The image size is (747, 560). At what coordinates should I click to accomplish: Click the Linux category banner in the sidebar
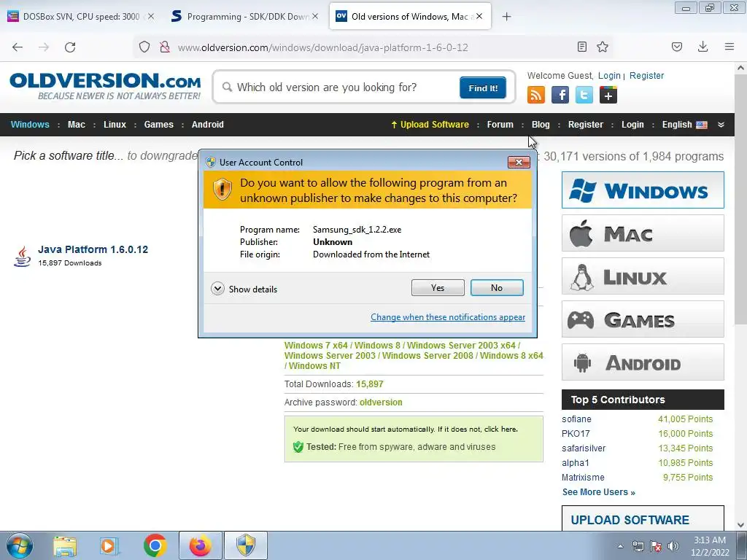point(643,276)
